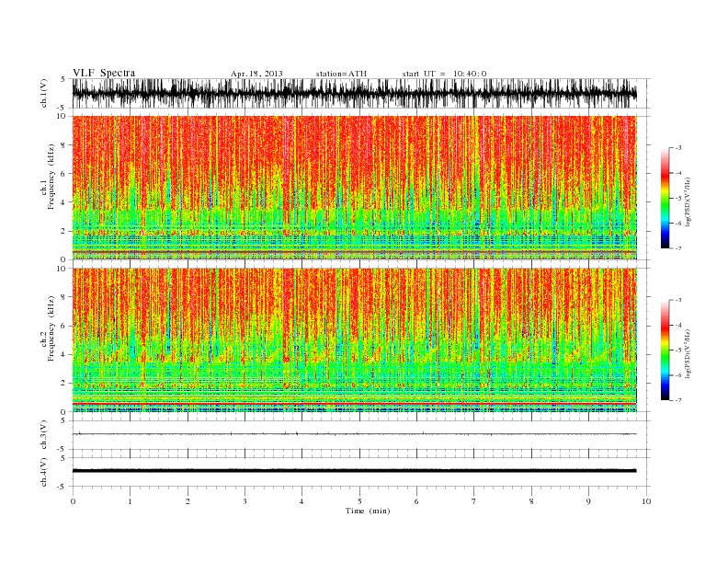The height and width of the screenshot is (563, 728).
Task: Click the ch.2 spectrogram color bar
Action: [x=665, y=350]
